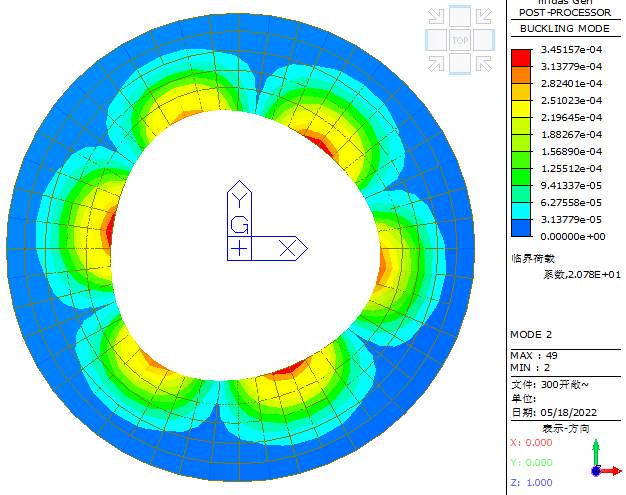The image size is (626, 495).
Task: Click the 表示-方向 heading
Action: point(566,428)
